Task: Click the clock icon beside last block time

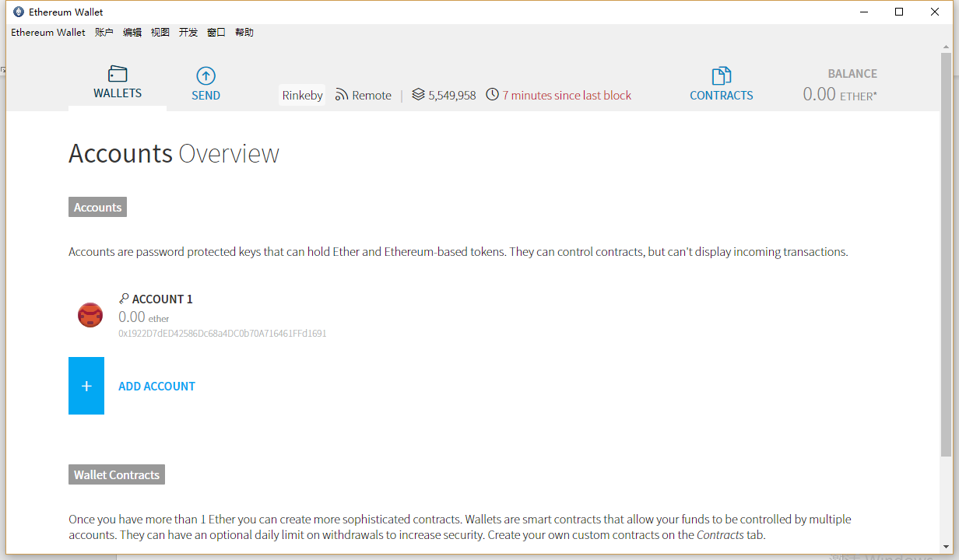Action: point(492,95)
